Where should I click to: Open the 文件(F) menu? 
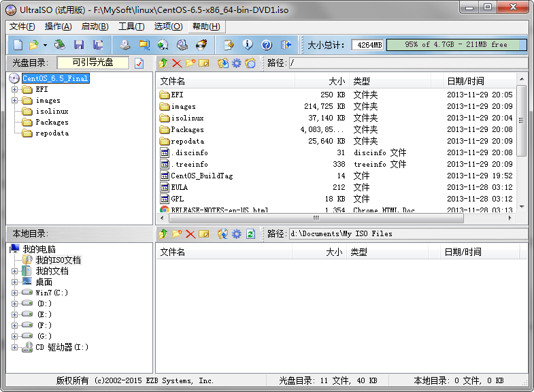(22, 27)
